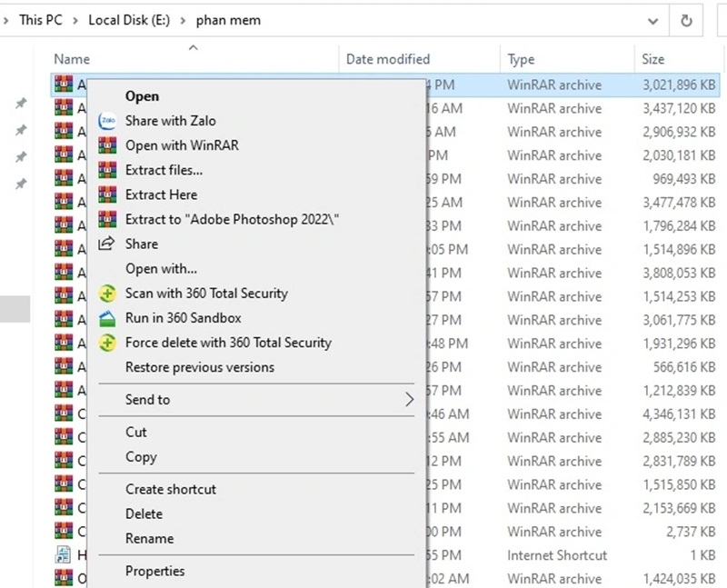Navigate to This PC via the breadcrumb
Screen dimensions: 727x588
(39, 19)
